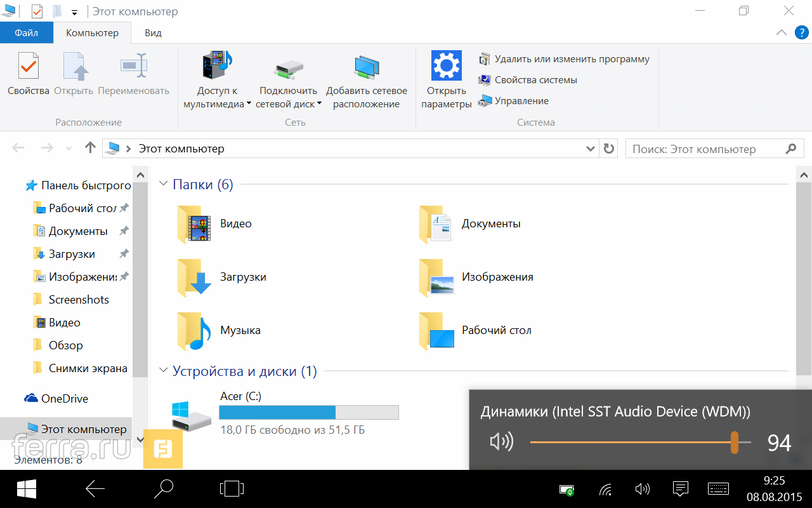Expand the address bar history dropdown

pos(589,149)
